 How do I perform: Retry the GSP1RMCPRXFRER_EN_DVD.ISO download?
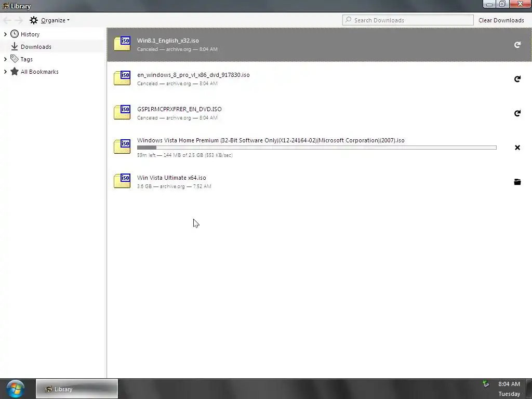tap(517, 113)
